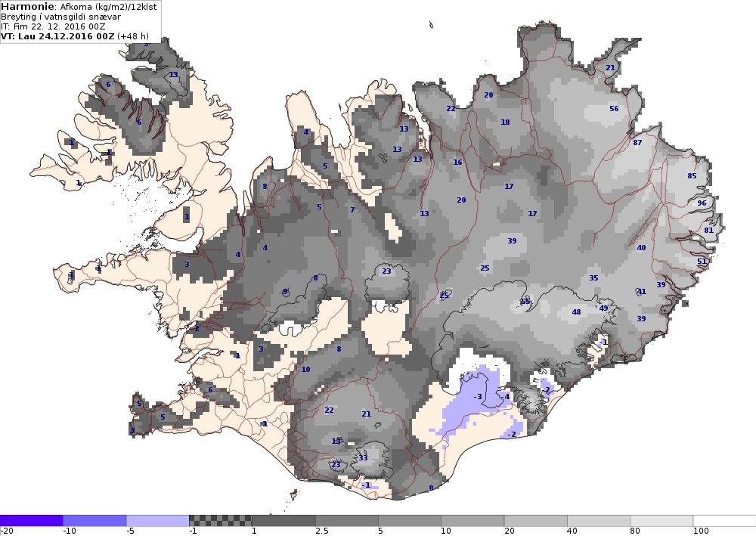Viewport: 756px width, 536px height.
Task: Click the map value '48' on the glacier
Action: tap(576, 312)
